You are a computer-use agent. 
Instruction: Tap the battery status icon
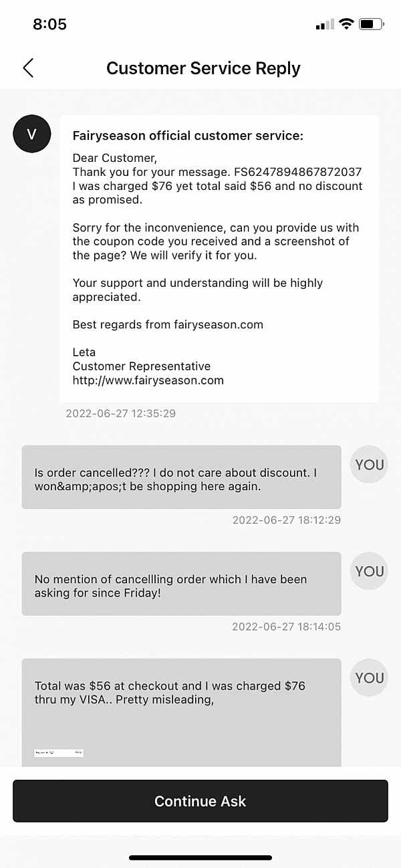(371, 25)
